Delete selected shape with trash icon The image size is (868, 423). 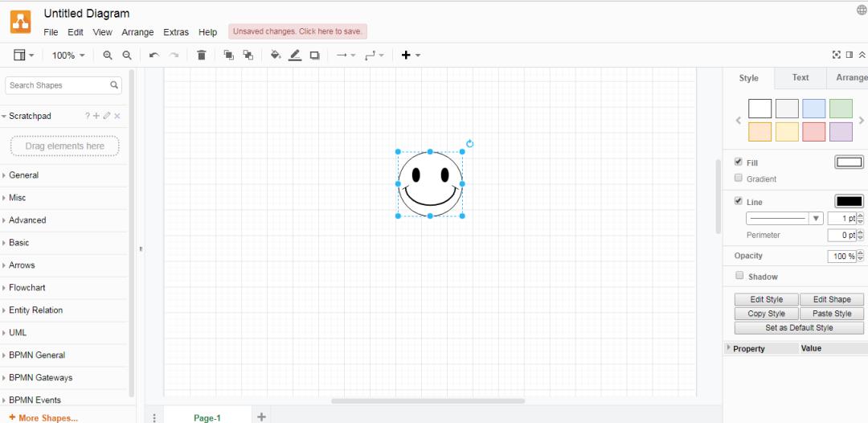202,55
